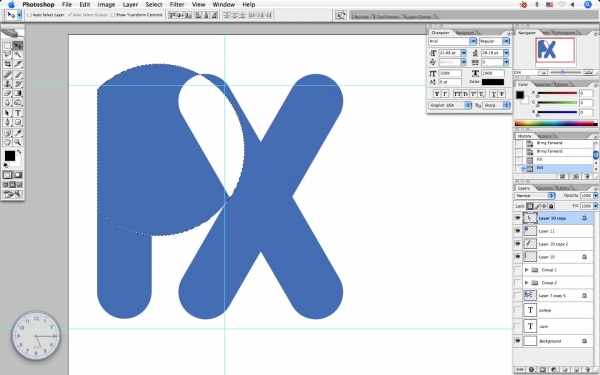Select the Hand tool
The image size is (600, 375).
coord(7,142)
